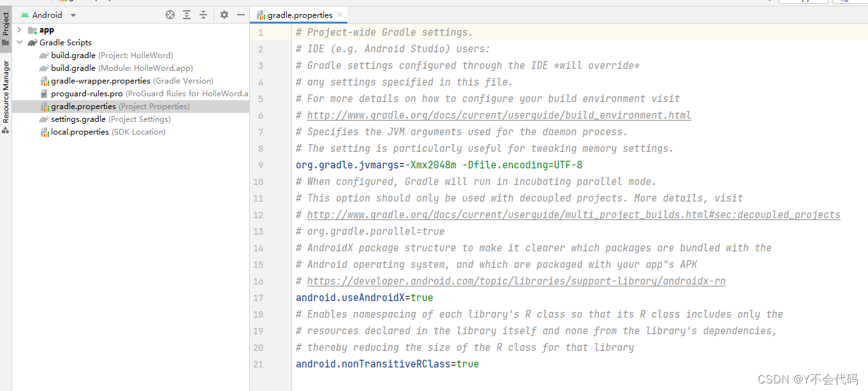Click on the android.useAndroidX=true line
868x391 pixels.
coord(365,298)
